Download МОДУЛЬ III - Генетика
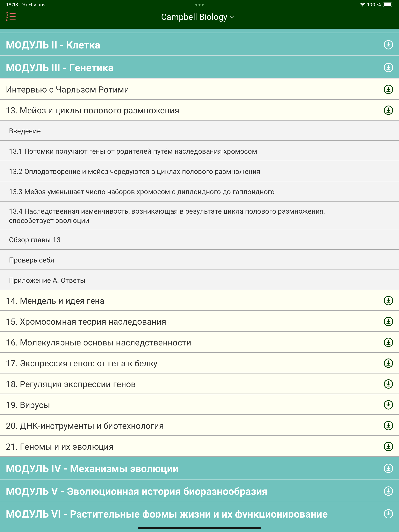Image resolution: width=399 pixels, height=532 pixels. [x=388, y=68]
